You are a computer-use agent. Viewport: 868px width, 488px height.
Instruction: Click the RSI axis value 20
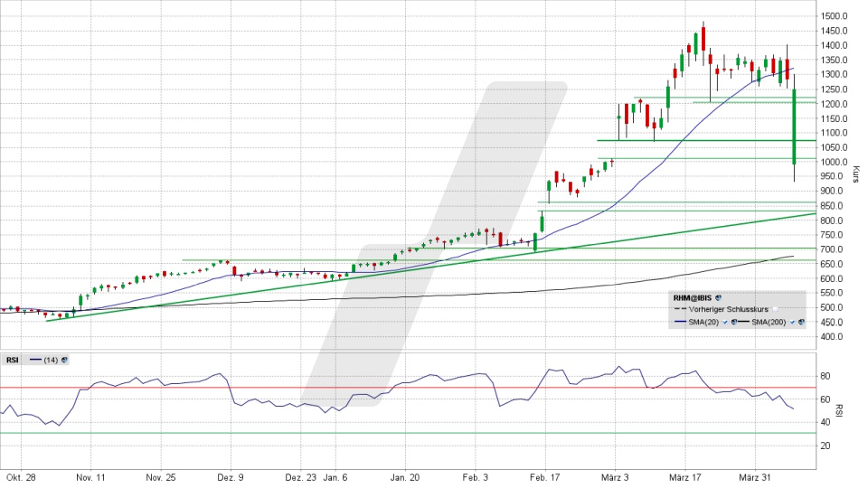tap(825, 445)
